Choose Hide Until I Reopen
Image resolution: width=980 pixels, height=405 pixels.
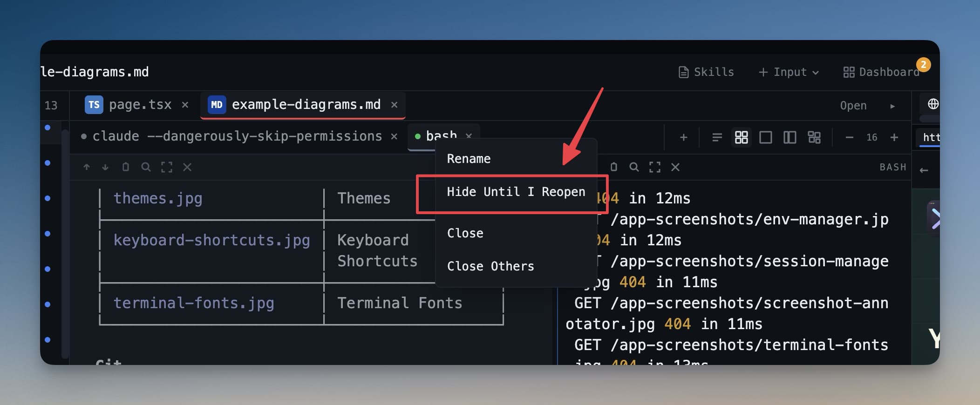516,192
